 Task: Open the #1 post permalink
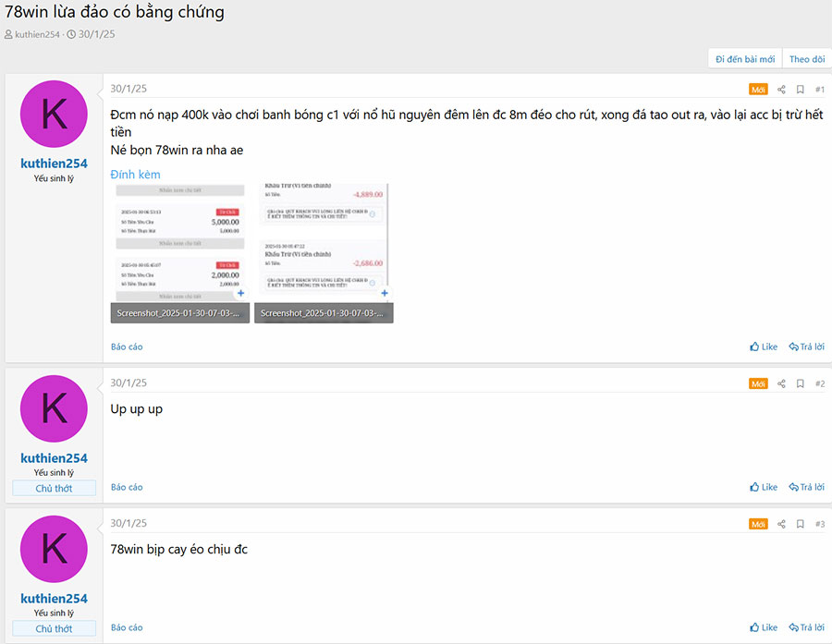[x=820, y=89]
